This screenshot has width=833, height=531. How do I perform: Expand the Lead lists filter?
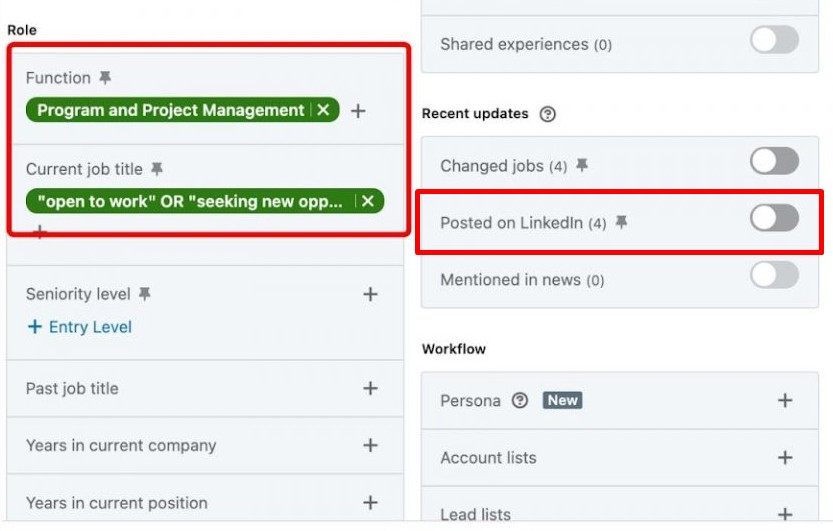[785, 513]
